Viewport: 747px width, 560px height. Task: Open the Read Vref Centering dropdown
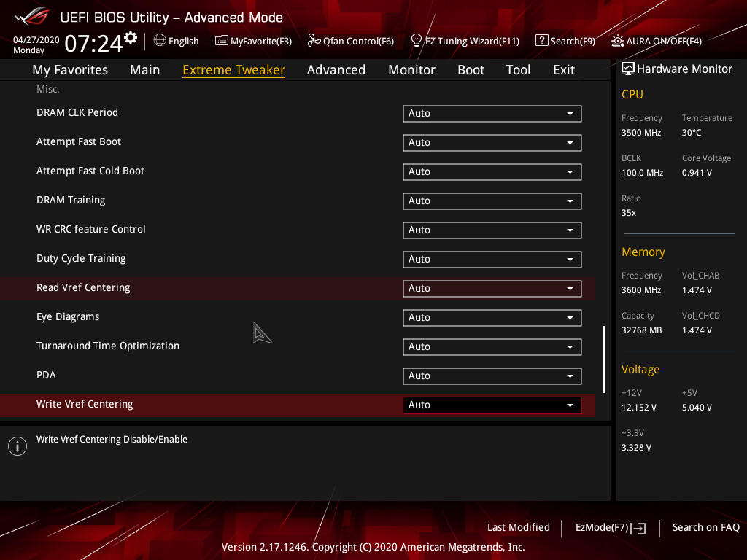coord(492,288)
